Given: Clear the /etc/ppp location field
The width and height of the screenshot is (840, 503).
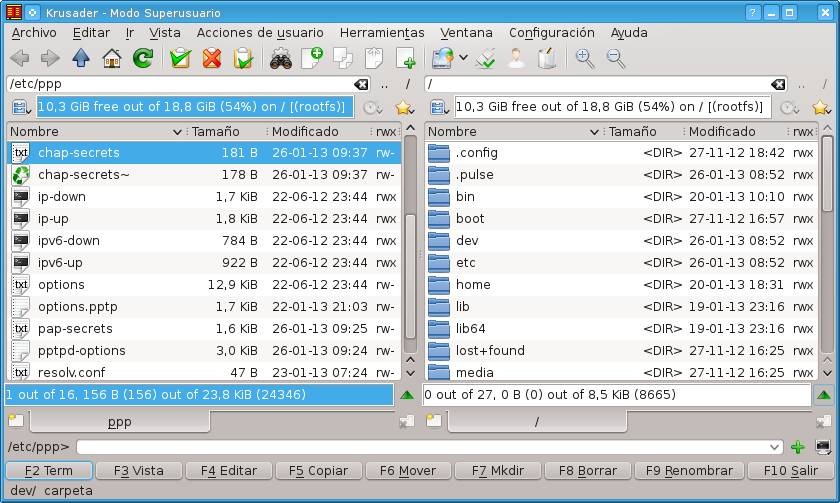Looking at the screenshot, I should [x=361, y=84].
